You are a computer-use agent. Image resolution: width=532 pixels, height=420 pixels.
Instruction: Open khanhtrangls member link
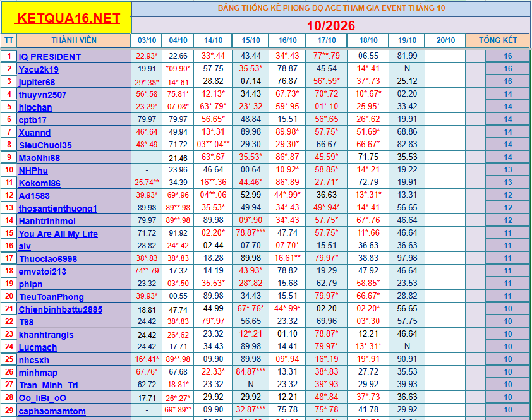45,335
